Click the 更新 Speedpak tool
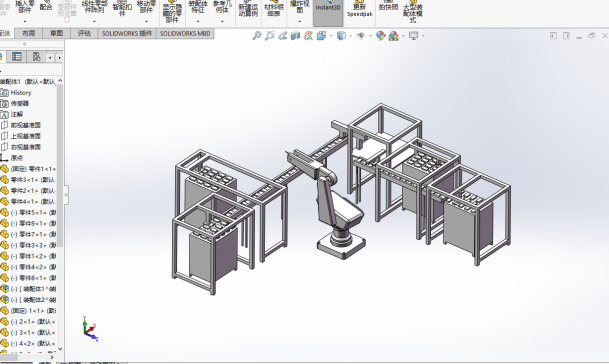609x364 pixels. tap(359, 9)
